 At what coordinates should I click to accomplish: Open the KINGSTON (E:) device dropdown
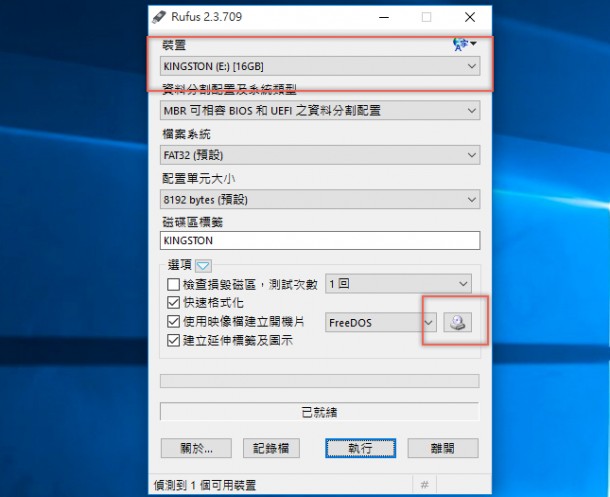320,66
